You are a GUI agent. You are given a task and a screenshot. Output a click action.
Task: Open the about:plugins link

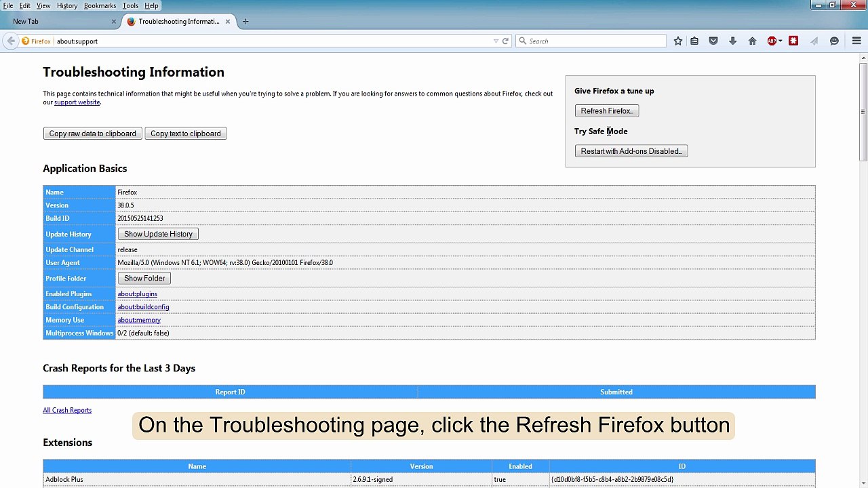point(137,294)
